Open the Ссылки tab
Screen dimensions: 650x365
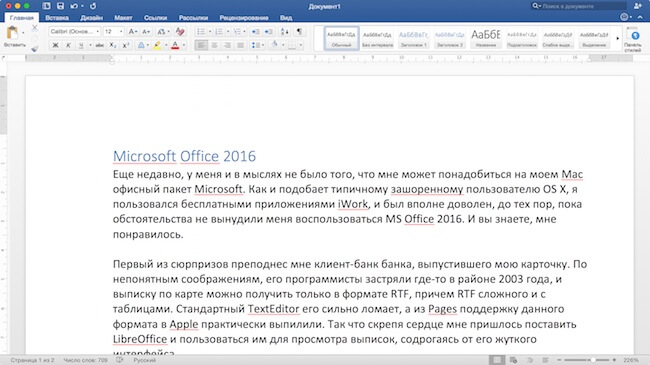pos(155,18)
